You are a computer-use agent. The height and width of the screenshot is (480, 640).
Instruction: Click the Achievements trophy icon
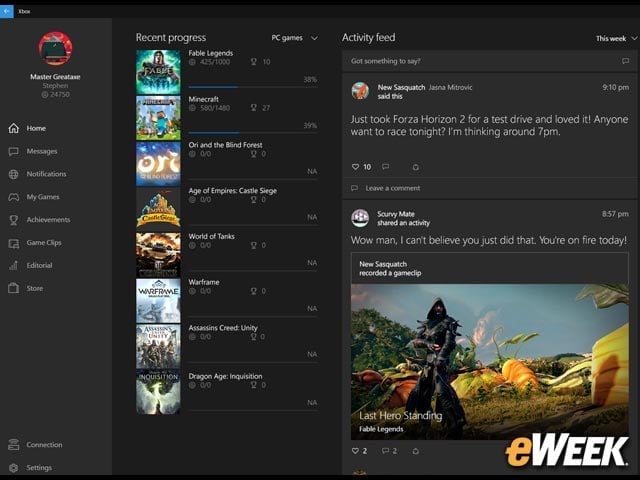[x=13, y=220]
